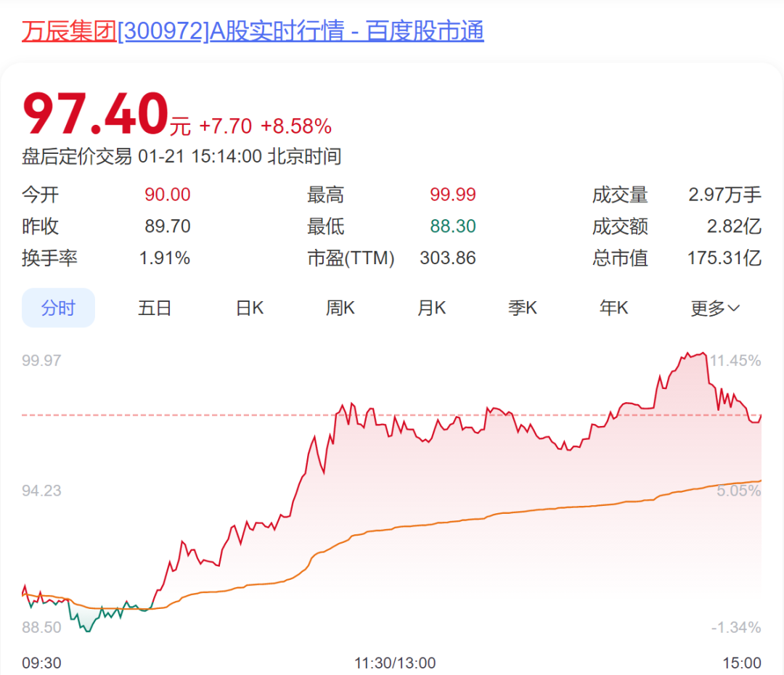Click the 09:30 time axis label
The image size is (784, 675).
[x=41, y=663]
